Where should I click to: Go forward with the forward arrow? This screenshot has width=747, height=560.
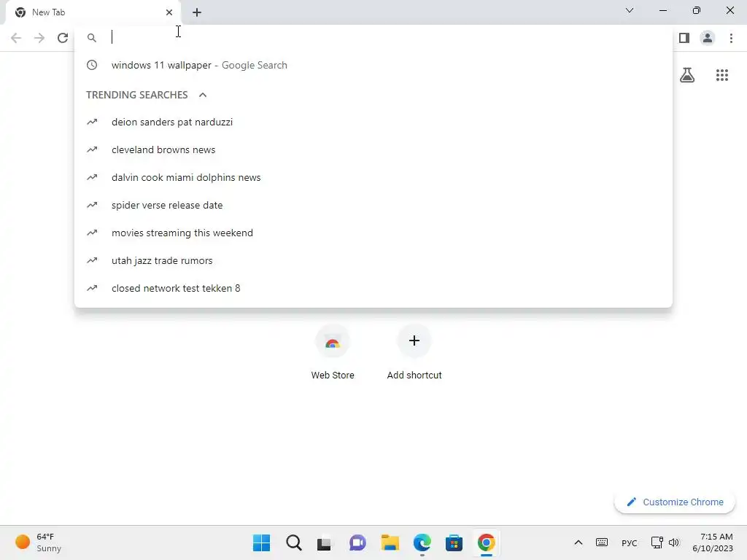[39, 38]
